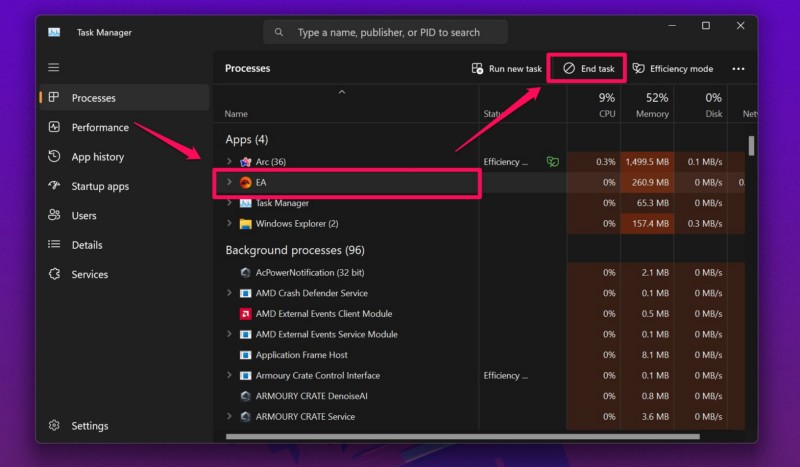Viewport: 800px width, 467px height.
Task: Expand the EA app process row
Action: tap(229, 183)
